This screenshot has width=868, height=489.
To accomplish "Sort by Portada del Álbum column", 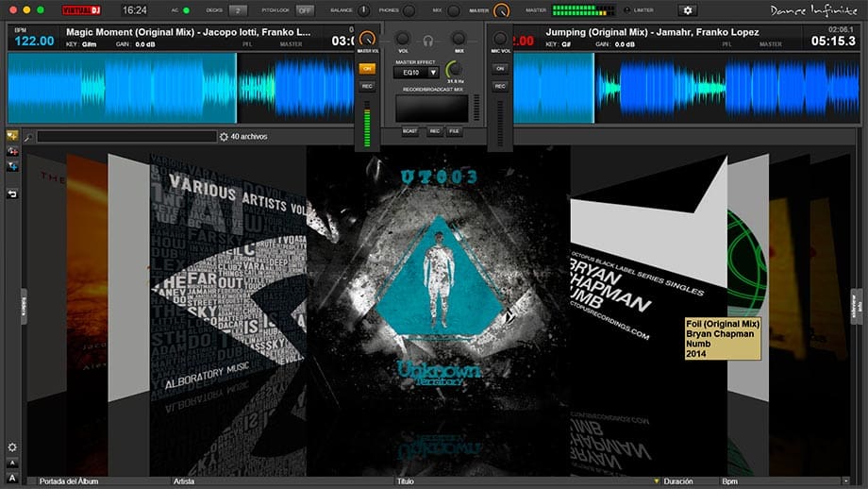I will pos(69,481).
